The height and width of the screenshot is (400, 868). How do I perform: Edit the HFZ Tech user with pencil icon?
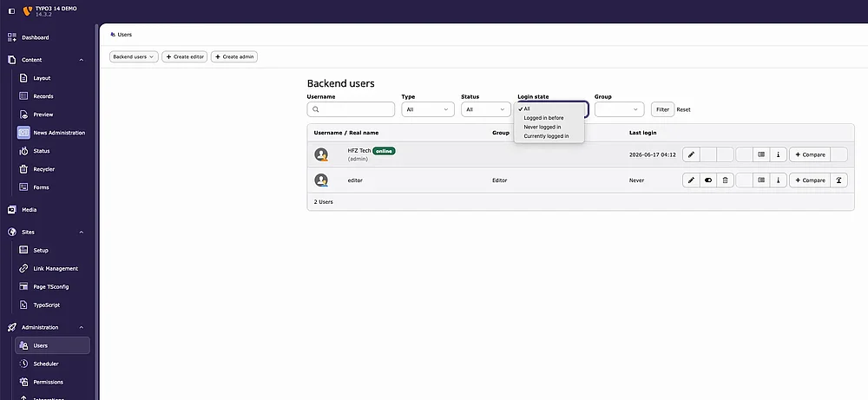(x=691, y=155)
